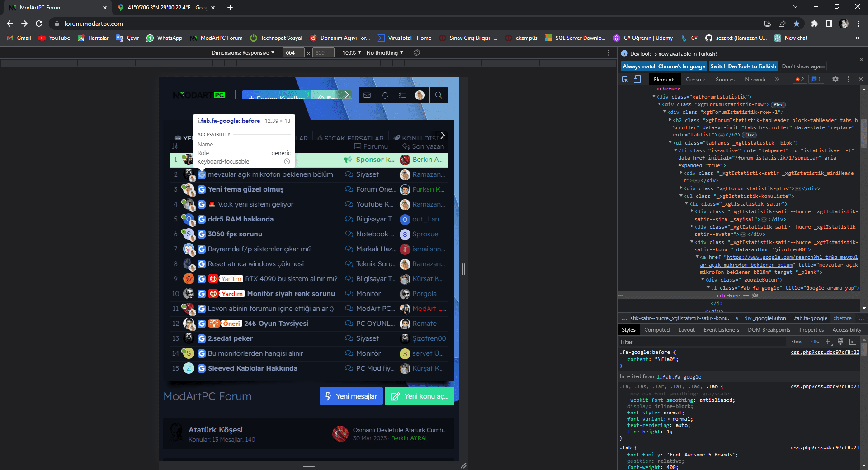Screen dimensions: 868x470
Task: Click the rotate viewport icon
Action: (417, 53)
